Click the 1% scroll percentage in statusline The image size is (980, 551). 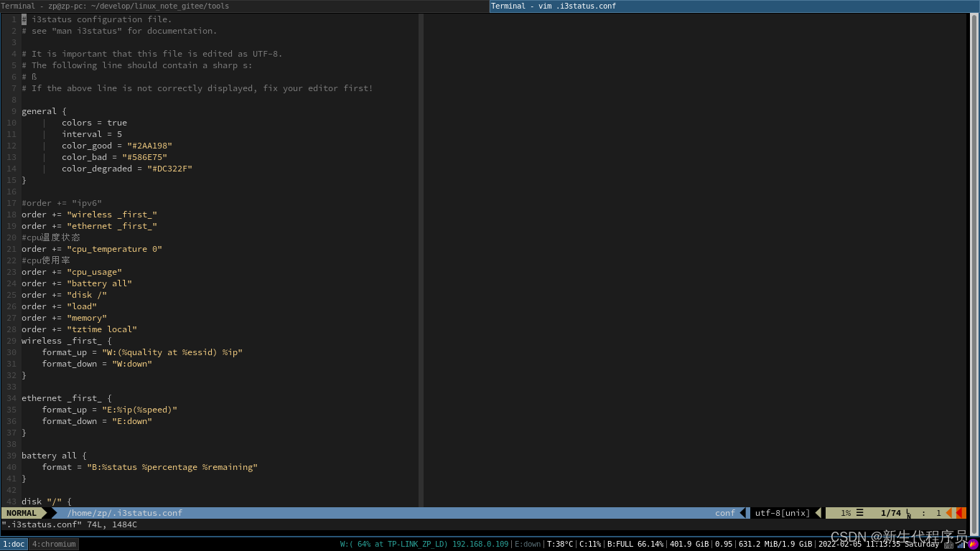[846, 513]
